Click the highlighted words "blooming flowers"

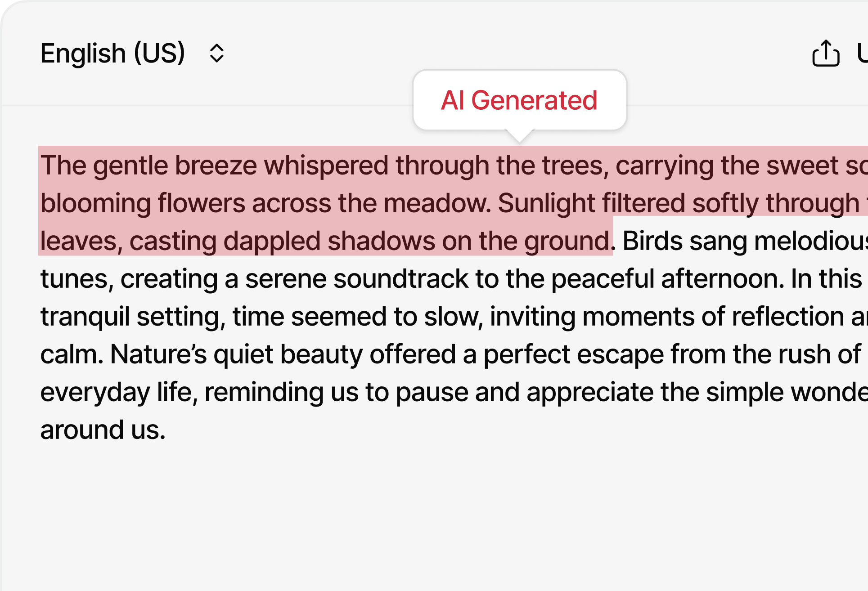point(143,203)
